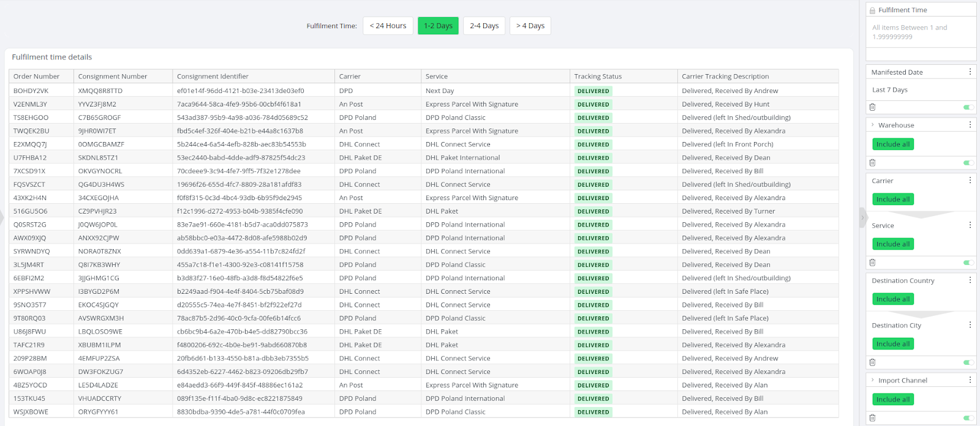Viewport: 980px width, 426px height.
Task: Open Destination Country options menu
Action: (970, 280)
